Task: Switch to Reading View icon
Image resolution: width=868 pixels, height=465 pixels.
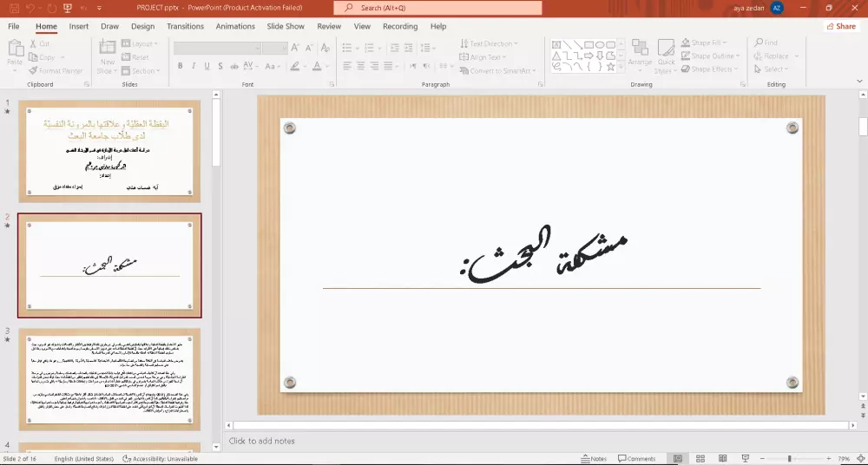Action: [722, 458]
